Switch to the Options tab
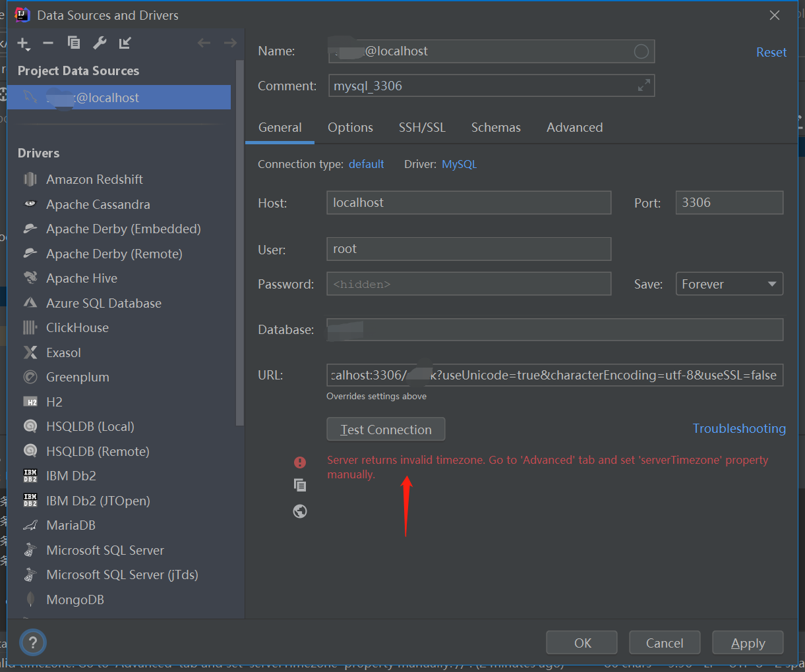Viewport: 805px width, 672px height. coord(350,128)
